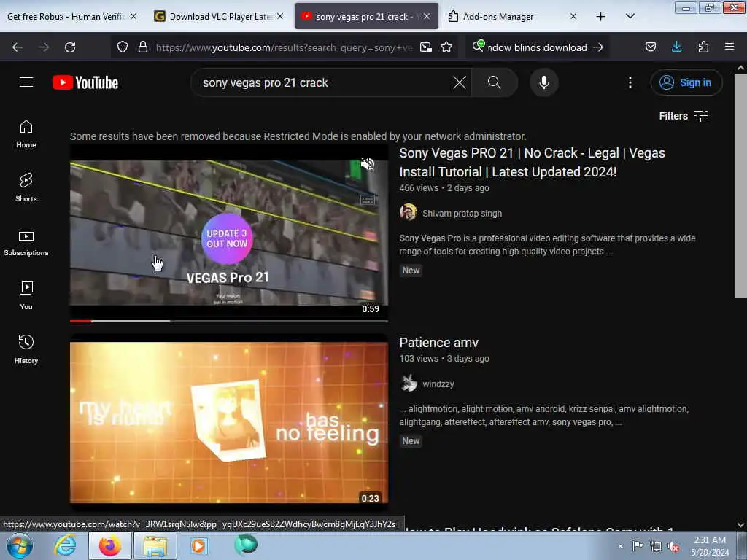The width and height of the screenshot is (747, 560).
Task: Start voice search with the microphone
Action: tap(544, 82)
